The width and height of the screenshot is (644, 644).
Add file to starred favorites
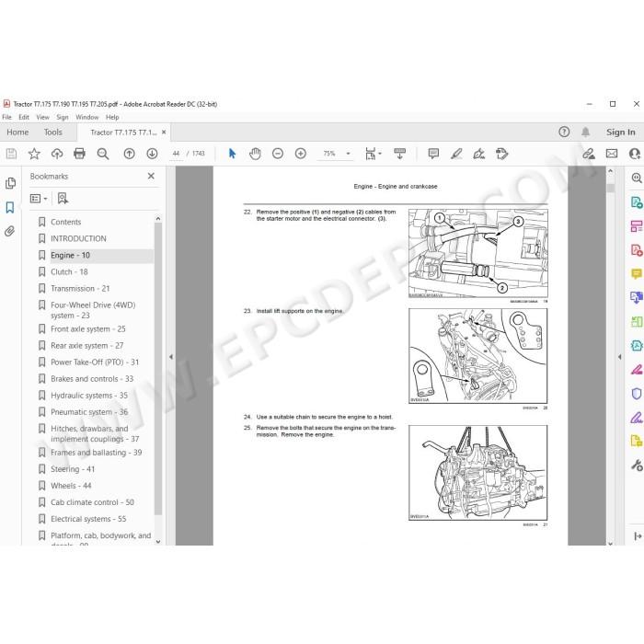(34, 154)
